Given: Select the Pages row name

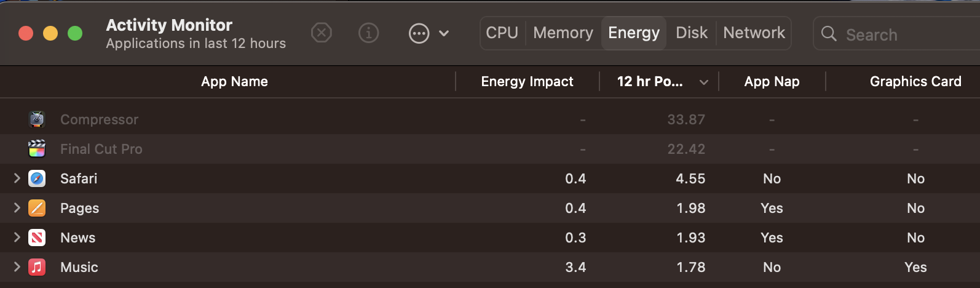Looking at the screenshot, I should point(79,208).
